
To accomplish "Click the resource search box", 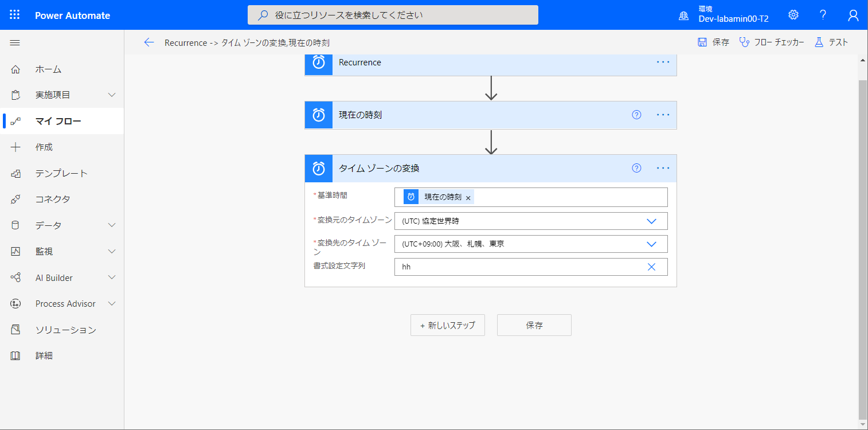I will click(x=393, y=14).
